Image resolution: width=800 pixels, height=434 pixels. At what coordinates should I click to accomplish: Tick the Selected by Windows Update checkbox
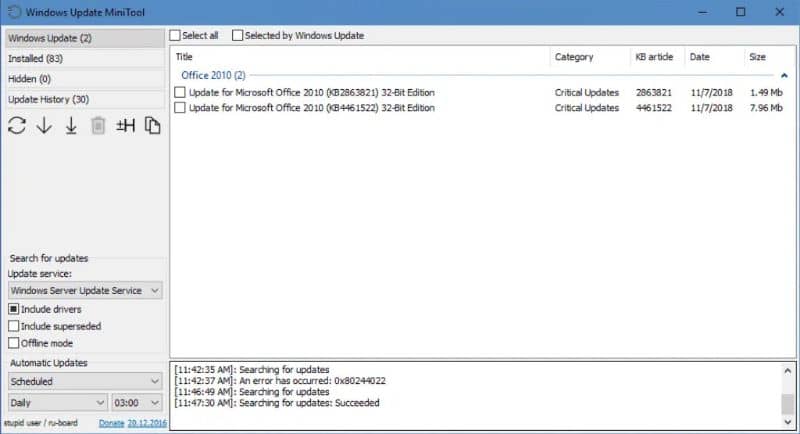point(237,35)
